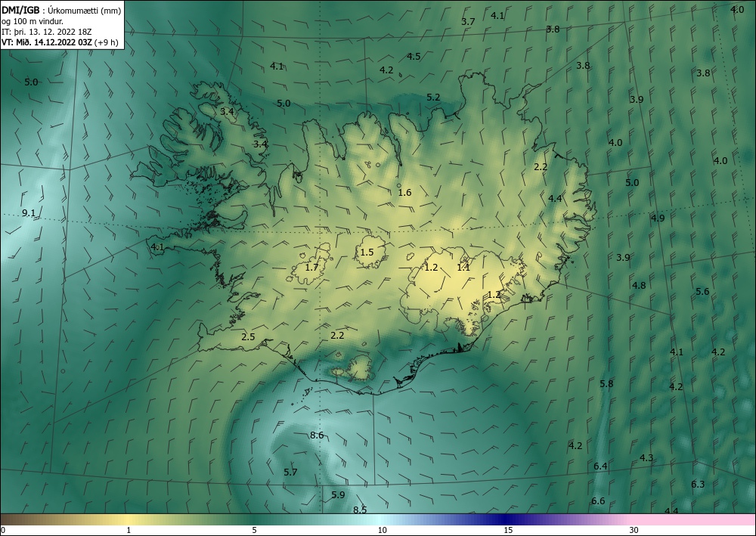
Task: Click the 2.5 value in southwest Iceland
Action: pos(248,337)
